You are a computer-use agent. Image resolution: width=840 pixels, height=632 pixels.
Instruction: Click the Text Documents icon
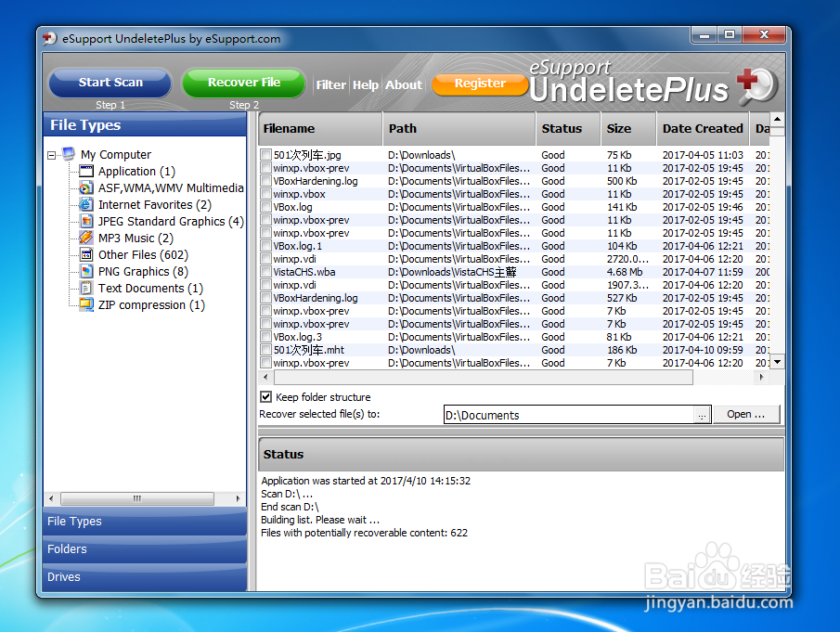click(86, 288)
